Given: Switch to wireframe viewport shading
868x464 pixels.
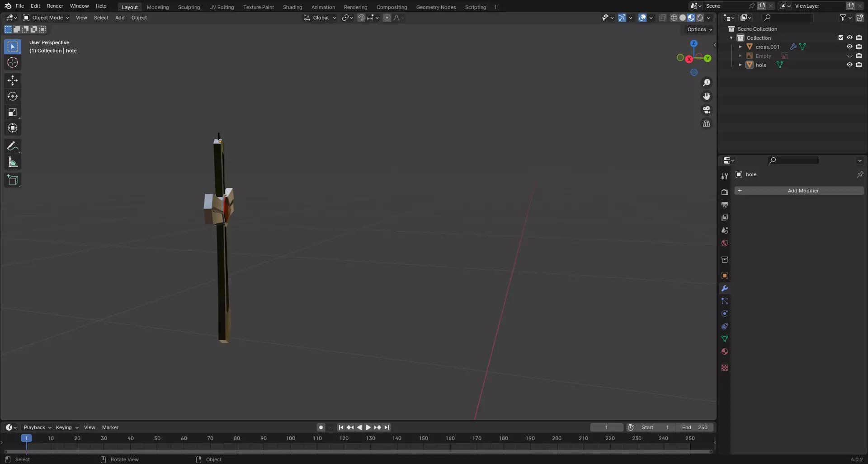Looking at the screenshot, I should tap(674, 18).
